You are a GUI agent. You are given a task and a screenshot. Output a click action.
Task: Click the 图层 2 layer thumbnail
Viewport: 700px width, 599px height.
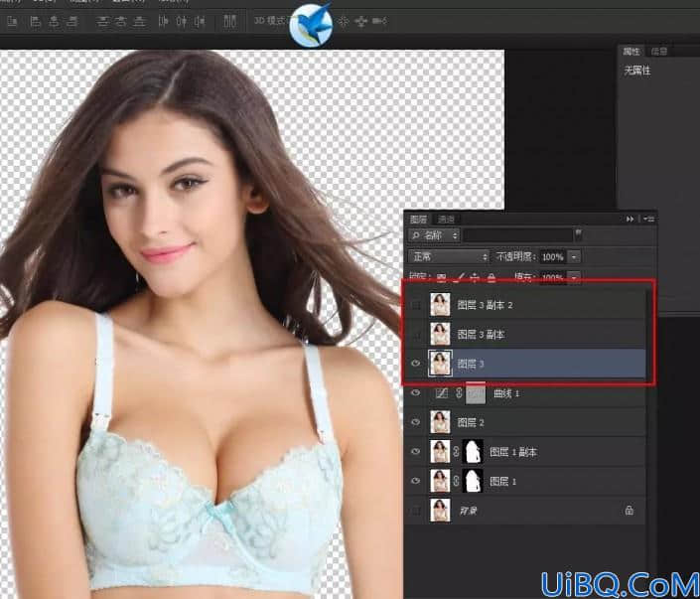click(x=440, y=422)
